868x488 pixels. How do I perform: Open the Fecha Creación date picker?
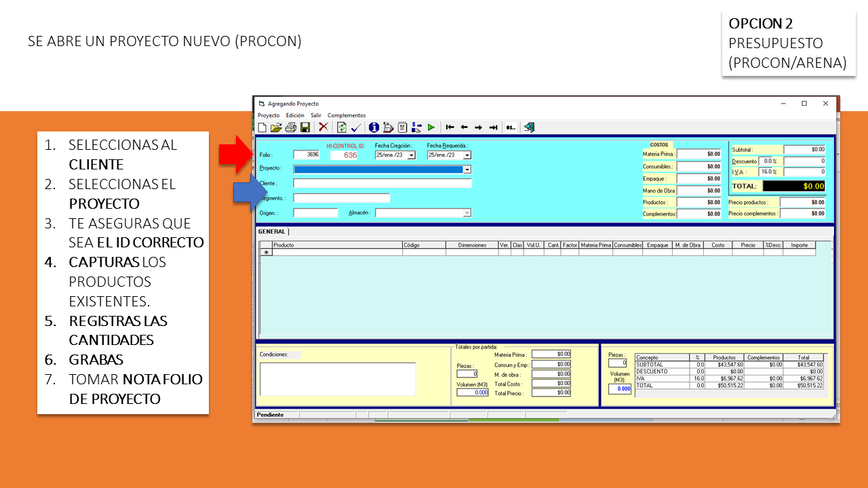coord(411,155)
